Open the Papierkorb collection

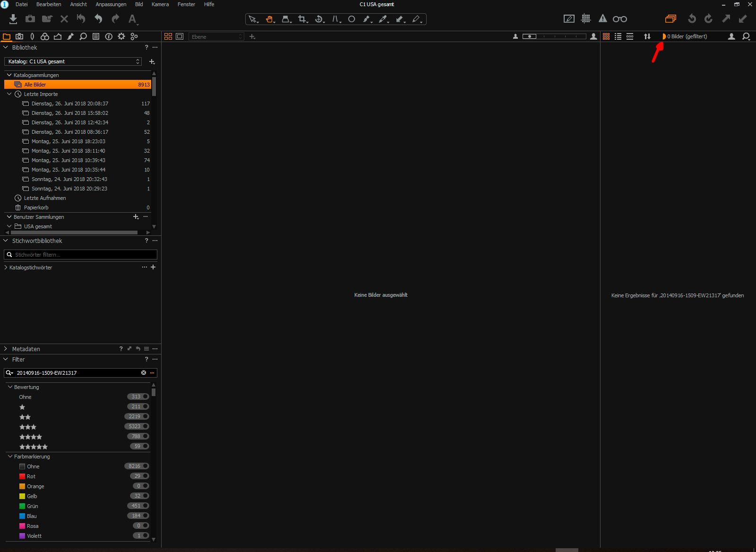pyautogui.click(x=36, y=207)
